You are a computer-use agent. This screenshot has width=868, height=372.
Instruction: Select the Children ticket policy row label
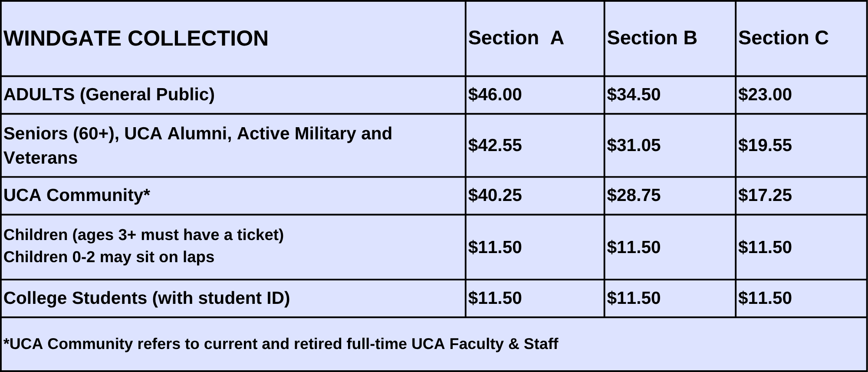pyautogui.click(x=144, y=246)
